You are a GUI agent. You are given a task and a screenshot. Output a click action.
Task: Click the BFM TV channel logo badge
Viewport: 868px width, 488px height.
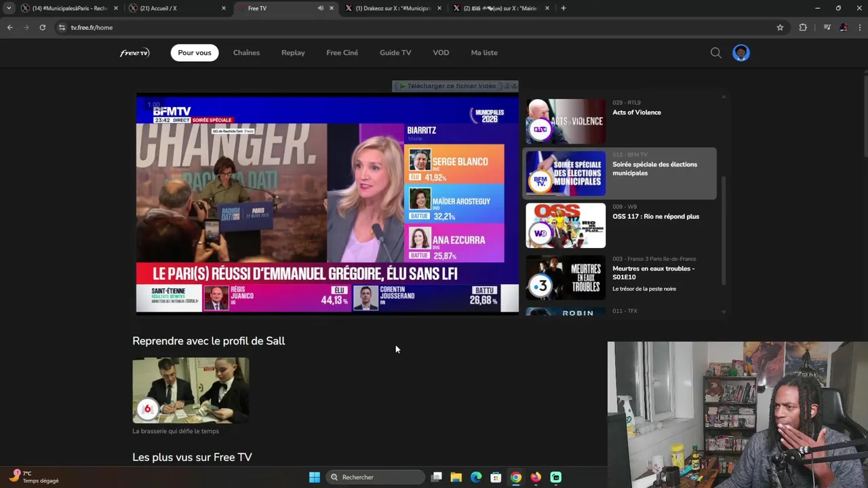coord(540,181)
